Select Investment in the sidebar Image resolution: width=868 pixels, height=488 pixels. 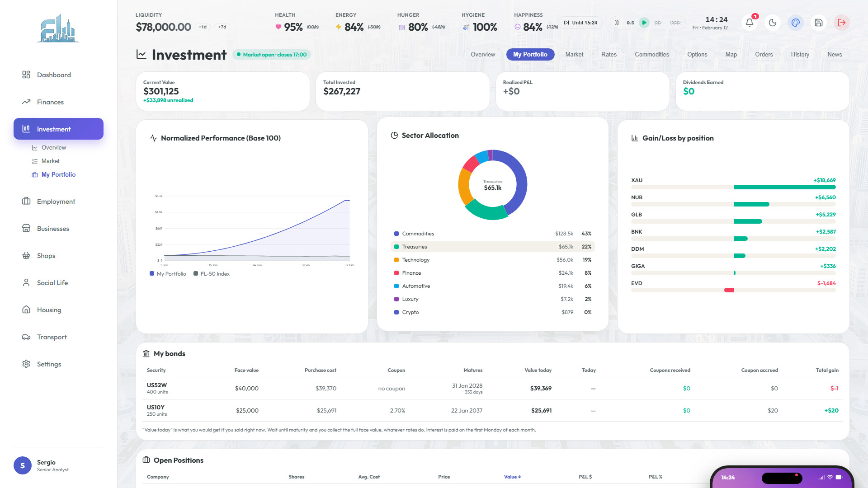[x=58, y=129]
